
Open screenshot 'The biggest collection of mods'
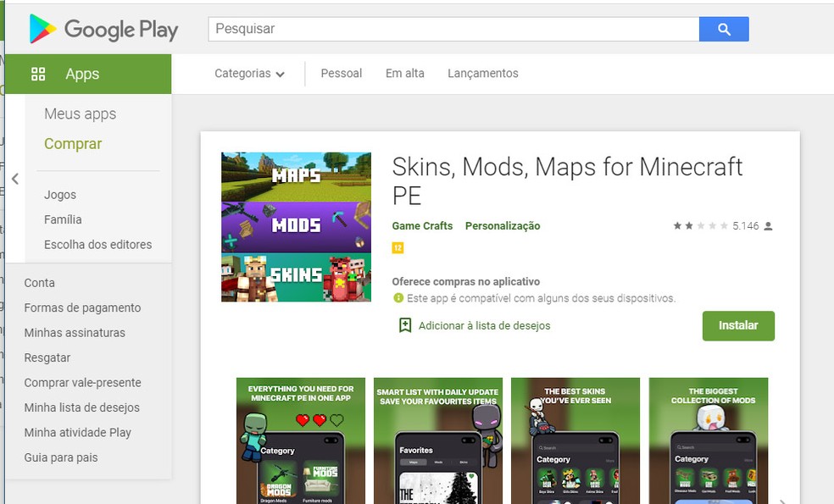tap(709, 440)
